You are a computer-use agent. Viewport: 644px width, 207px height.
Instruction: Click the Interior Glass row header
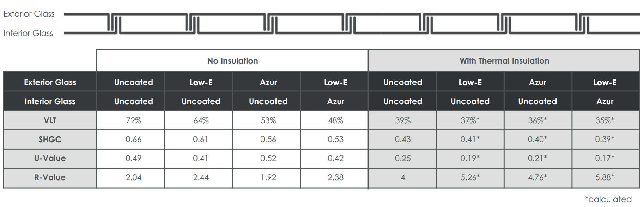point(50,101)
